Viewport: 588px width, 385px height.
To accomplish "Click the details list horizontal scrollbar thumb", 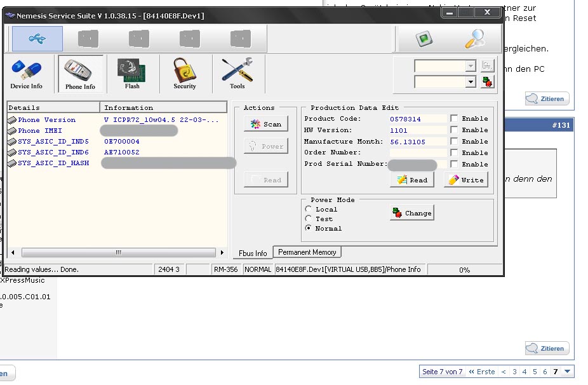I will [x=119, y=253].
